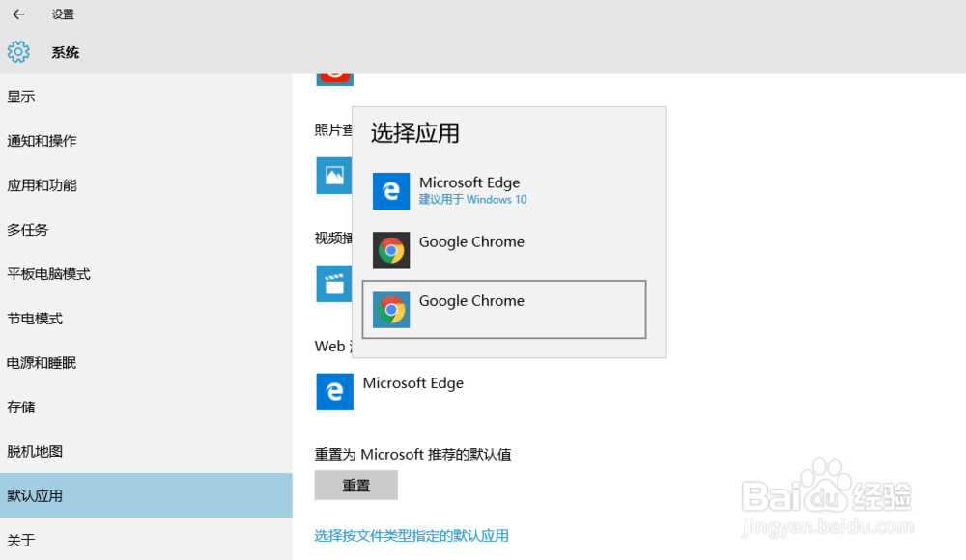
Task: Open 脱机地图 section
Action: coord(146,452)
